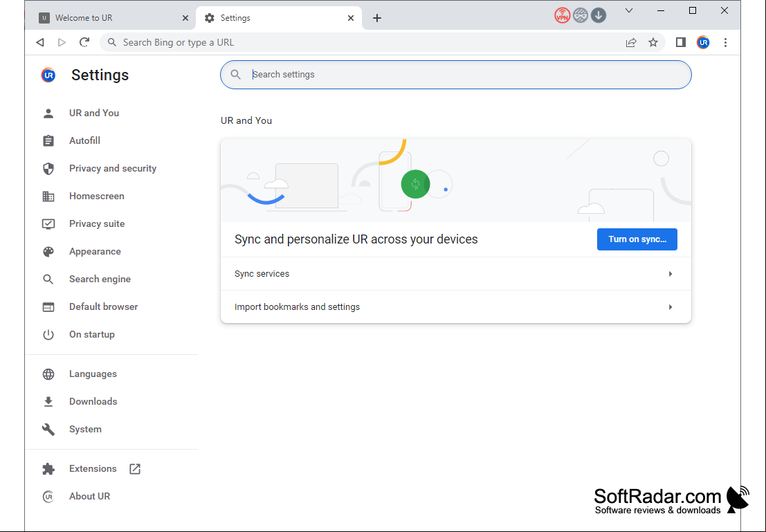Click the power icon for On startup
The image size is (766, 532).
pos(48,335)
